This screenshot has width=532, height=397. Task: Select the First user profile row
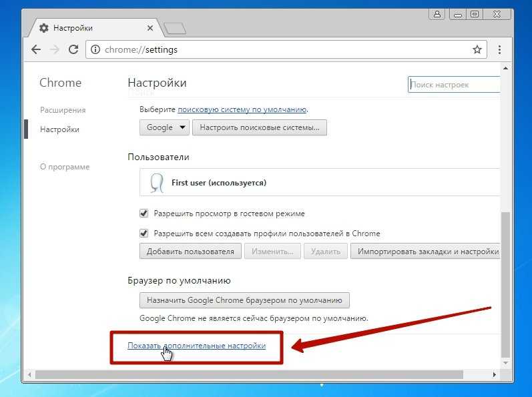[x=320, y=182]
